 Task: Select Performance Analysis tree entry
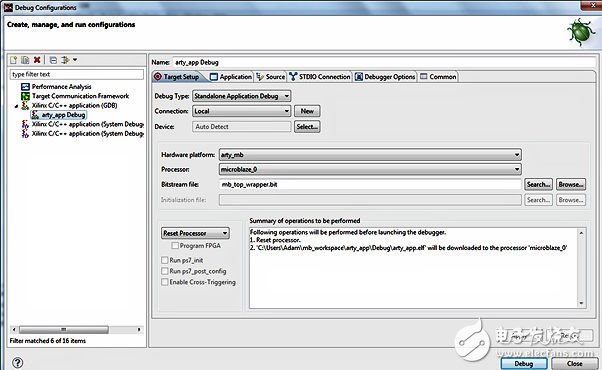(x=61, y=87)
